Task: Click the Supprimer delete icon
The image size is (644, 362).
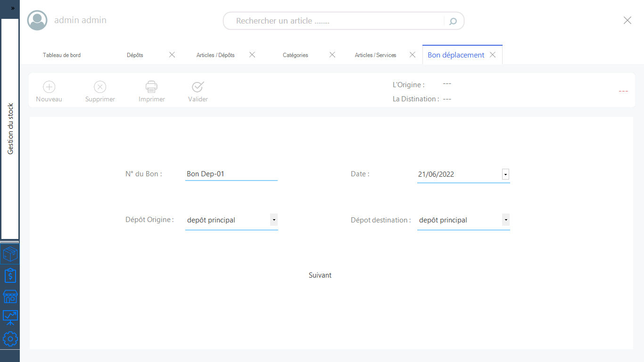Action: pos(100,87)
